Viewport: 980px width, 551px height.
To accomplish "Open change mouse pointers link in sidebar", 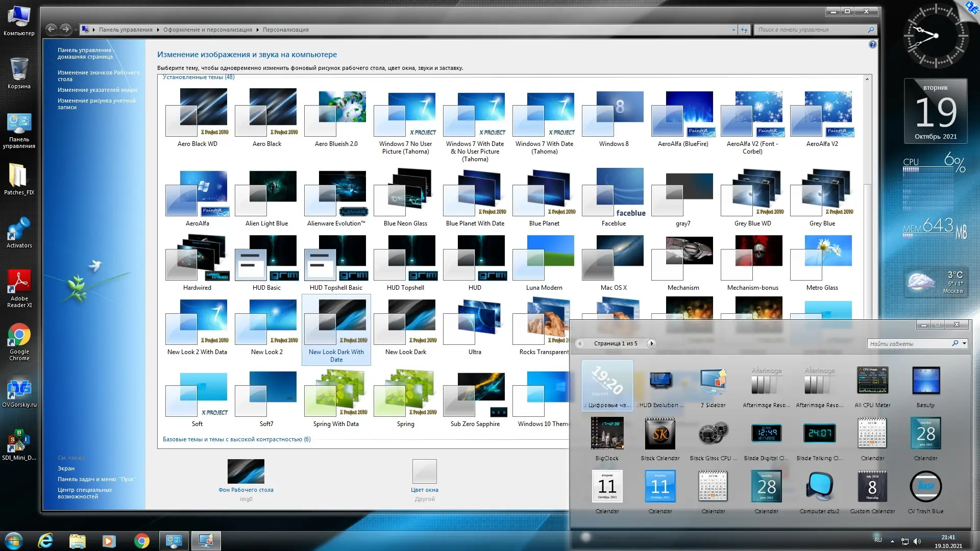I will (x=97, y=90).
